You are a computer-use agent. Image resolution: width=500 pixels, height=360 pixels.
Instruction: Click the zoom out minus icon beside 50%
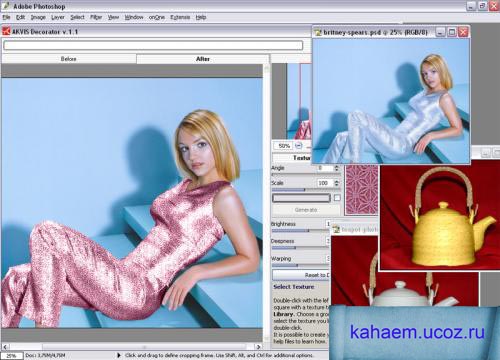(x=298, y=146)
